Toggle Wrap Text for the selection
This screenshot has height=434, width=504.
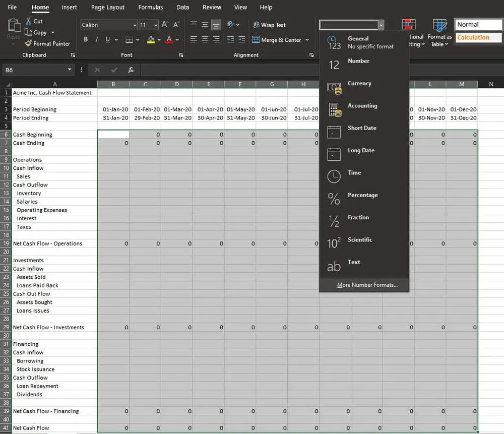click(x=269, y=25)
